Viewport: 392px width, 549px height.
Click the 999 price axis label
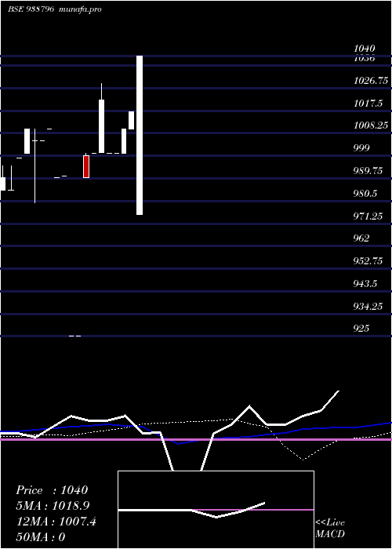click(361, 147)
